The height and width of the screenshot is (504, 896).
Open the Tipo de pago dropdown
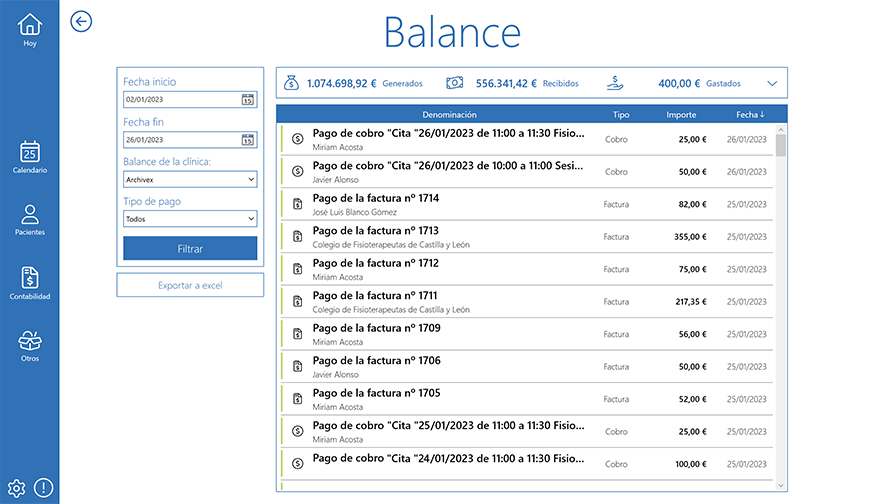click(x=190, y=219)
